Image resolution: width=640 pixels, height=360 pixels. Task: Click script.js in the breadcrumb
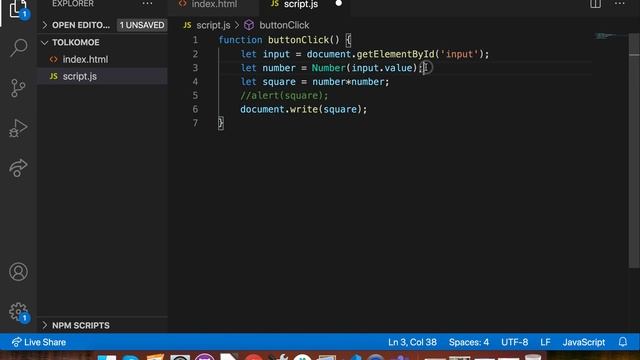click(213, 25)
